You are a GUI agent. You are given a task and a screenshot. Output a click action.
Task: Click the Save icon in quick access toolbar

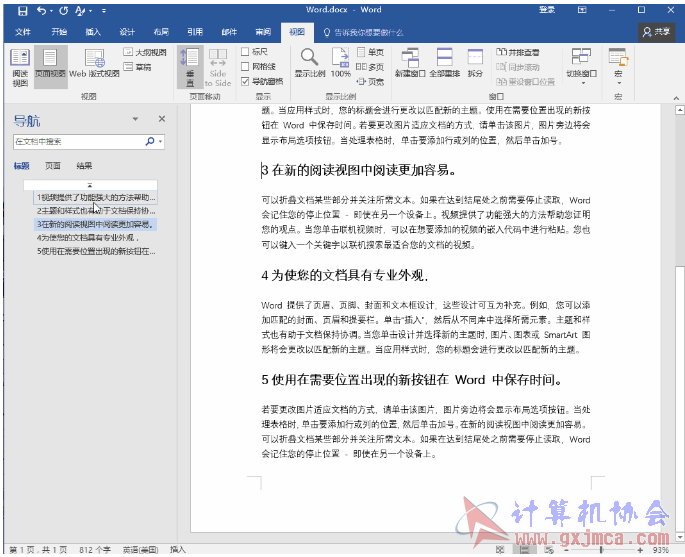tap(22, 10)
